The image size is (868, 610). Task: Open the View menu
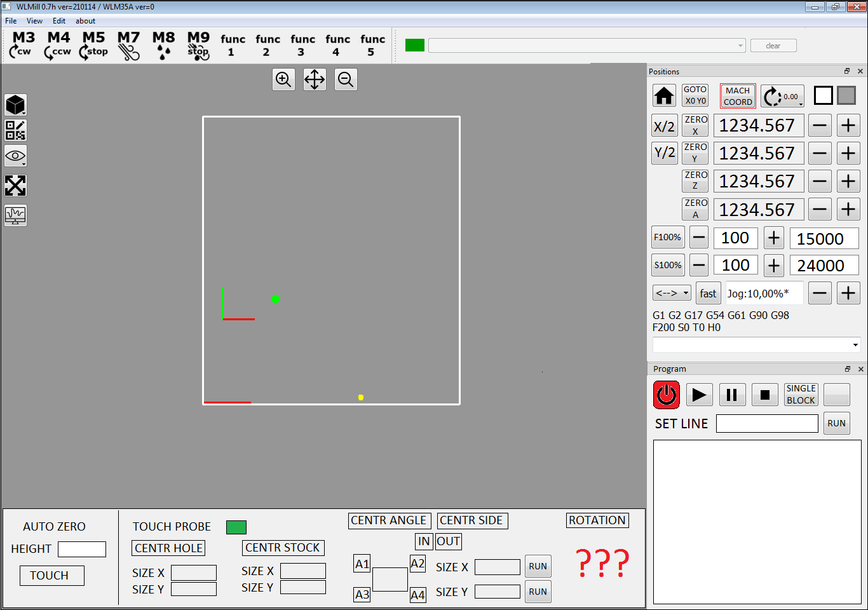[x=34, y=21]
